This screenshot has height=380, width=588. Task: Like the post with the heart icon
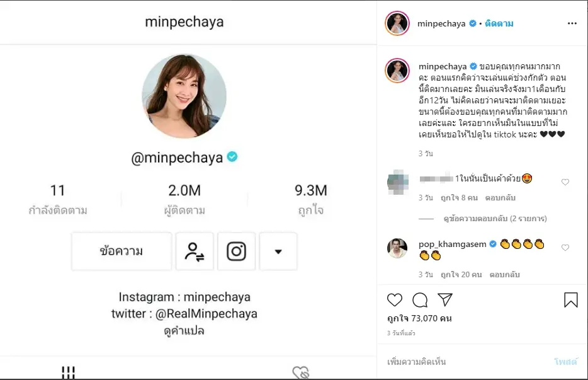click(x=395, y=300)
